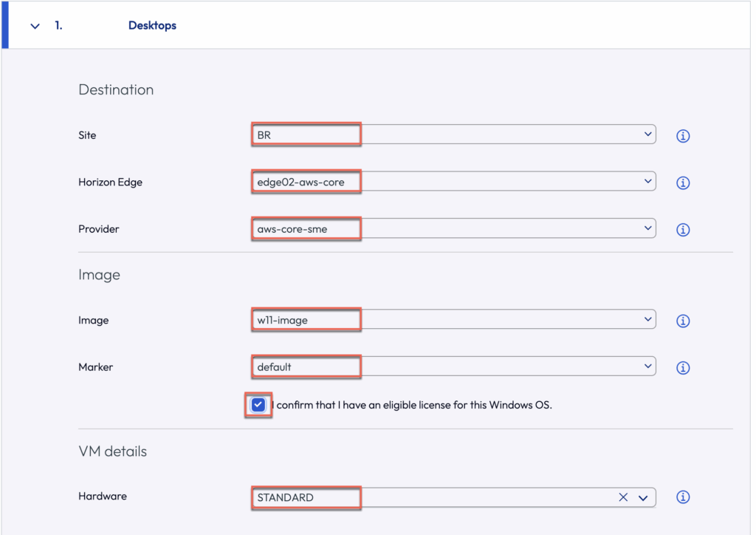Collapse the Desktops section chevron
756x535 pixels.
[35, 26]
